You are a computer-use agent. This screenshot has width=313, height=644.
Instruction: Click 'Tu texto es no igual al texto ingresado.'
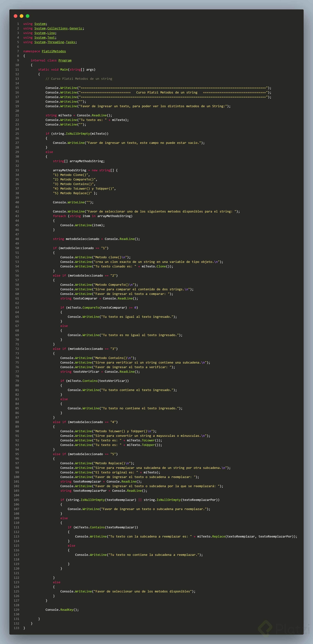coord(141,335)
